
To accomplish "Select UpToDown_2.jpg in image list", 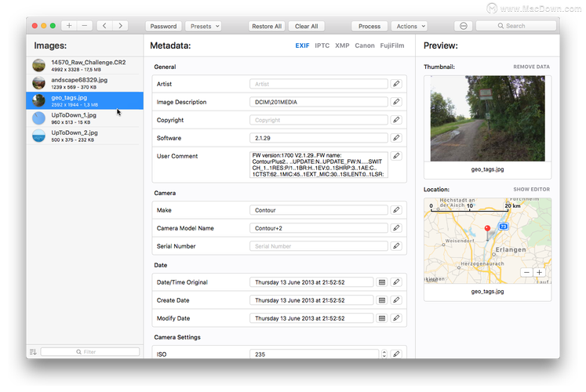I will [85, 136].
